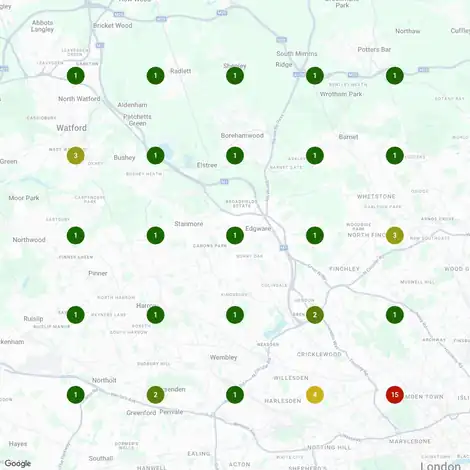Open marker 2 at Brent Cross junction
Screen dimensions: 470x470
coord(315,315)
